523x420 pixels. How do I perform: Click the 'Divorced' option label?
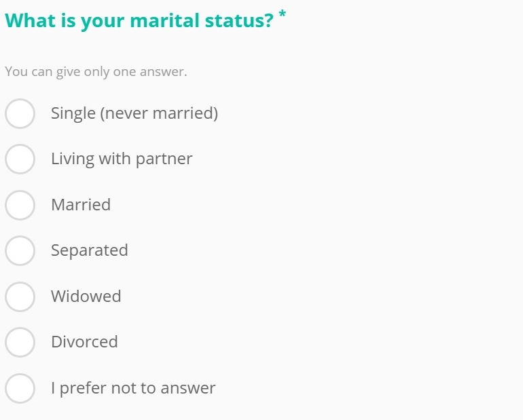[84, 342]
